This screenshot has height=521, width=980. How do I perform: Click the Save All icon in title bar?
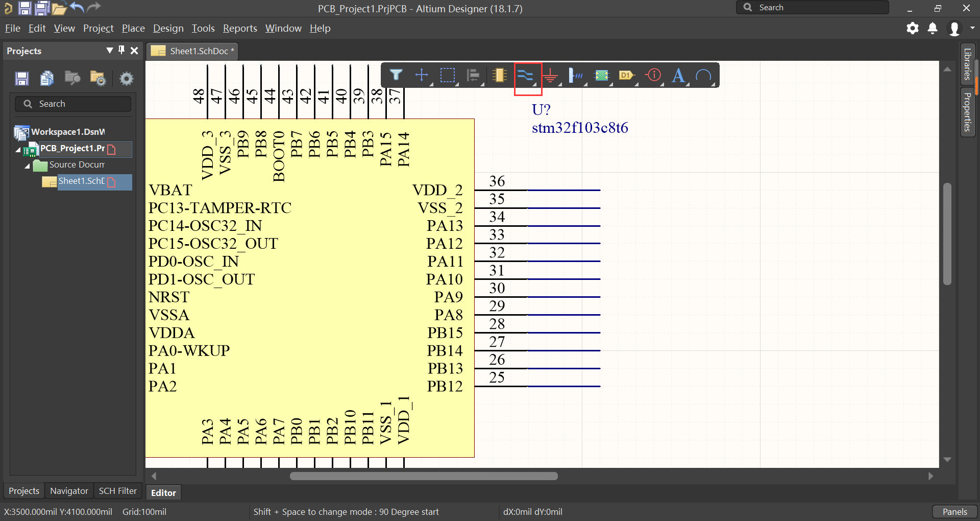42,8
